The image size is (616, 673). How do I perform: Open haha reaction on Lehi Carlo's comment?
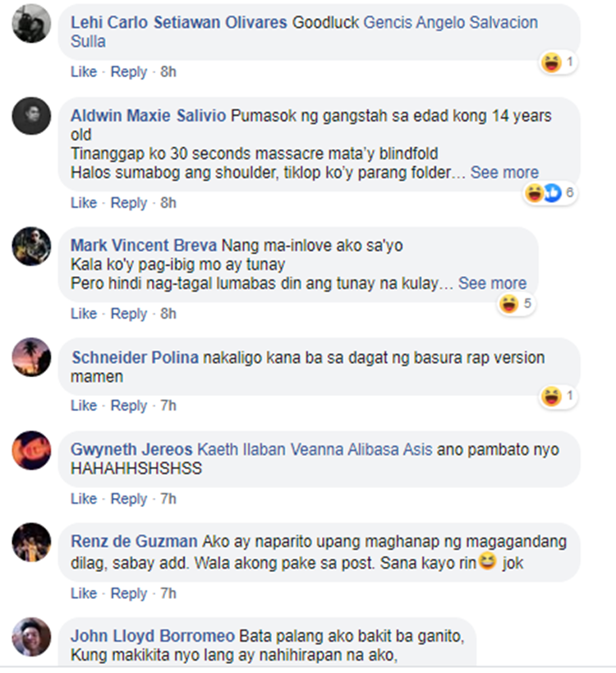click(x=557, y=62)
